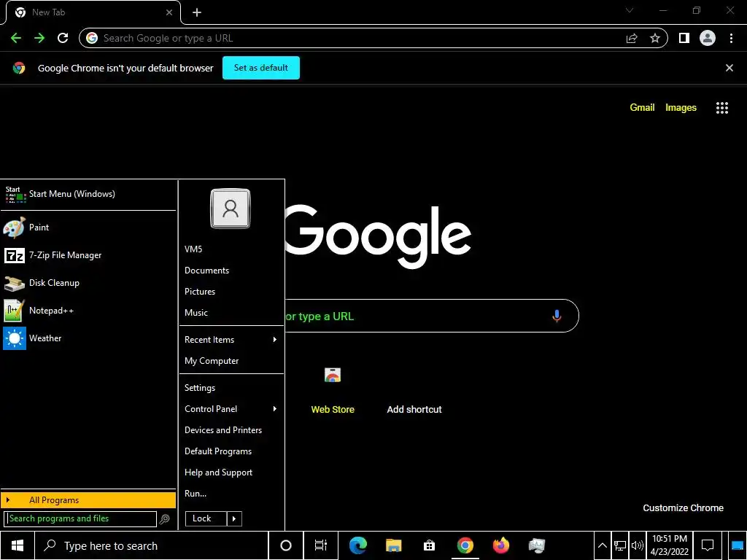Viewport: 747px width, 560px height.
Task: Open Music folder
Action: click(x=231, y=313)
